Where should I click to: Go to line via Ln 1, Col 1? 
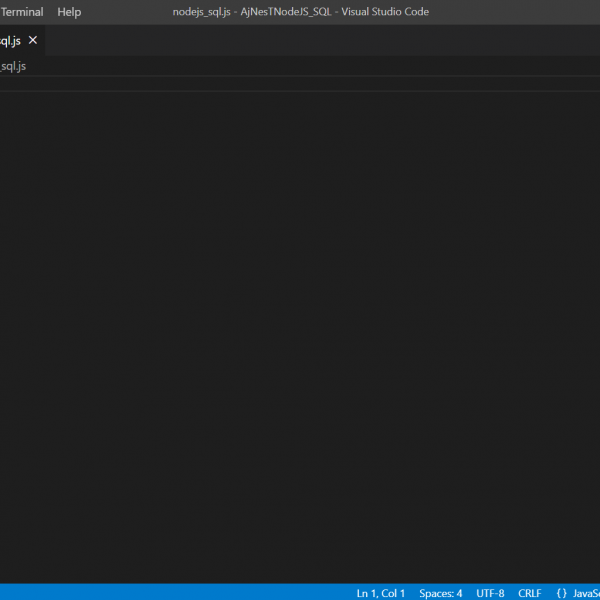pos(381,593)
